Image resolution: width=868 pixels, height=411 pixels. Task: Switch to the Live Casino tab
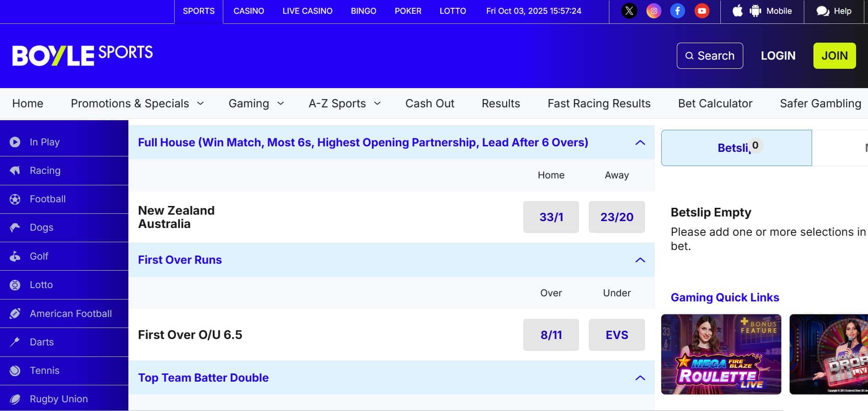point(307,11)
